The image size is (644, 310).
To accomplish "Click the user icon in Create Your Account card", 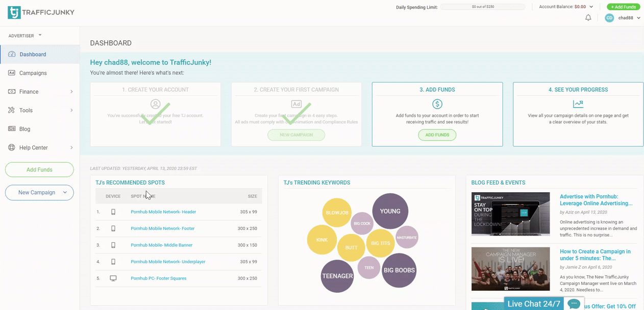I will (156, 104).
